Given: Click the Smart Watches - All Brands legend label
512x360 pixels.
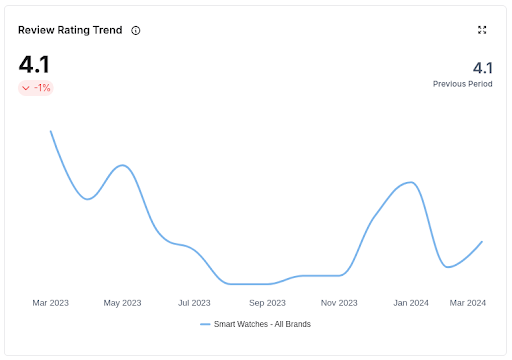Looking at the screenshot, I should click(262, 324).
